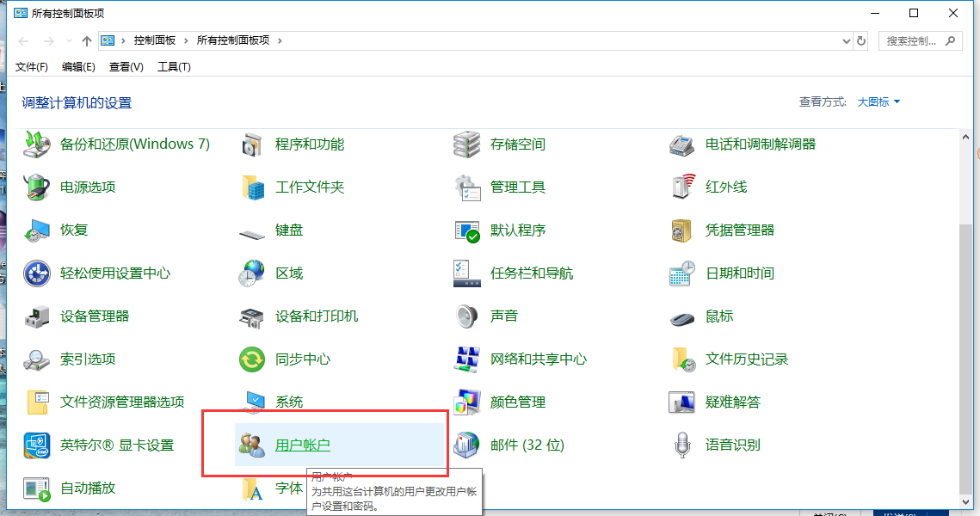Expand the address bar history dropdown
The width and height of the screenshot is (980, 516).
847,40
